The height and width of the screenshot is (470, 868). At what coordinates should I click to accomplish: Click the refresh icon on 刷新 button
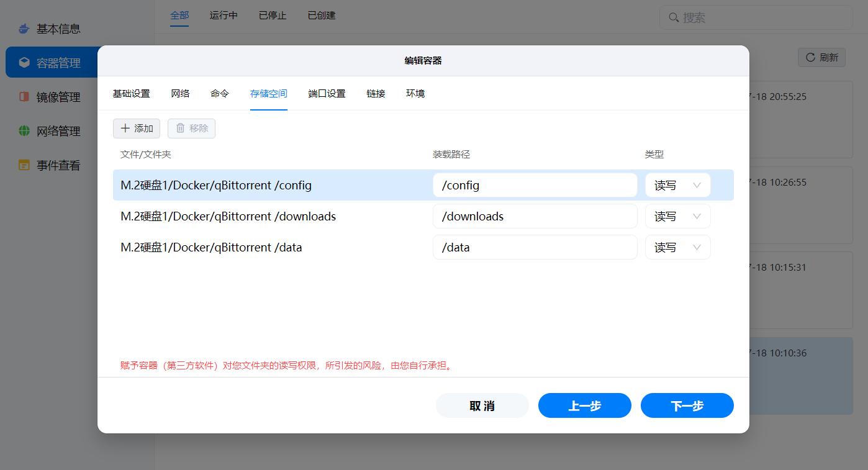811,57
